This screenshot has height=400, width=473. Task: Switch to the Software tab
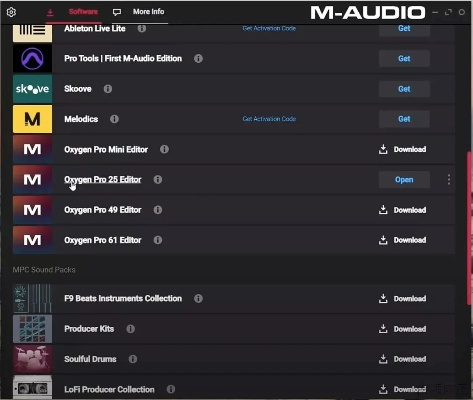[83, 12]
